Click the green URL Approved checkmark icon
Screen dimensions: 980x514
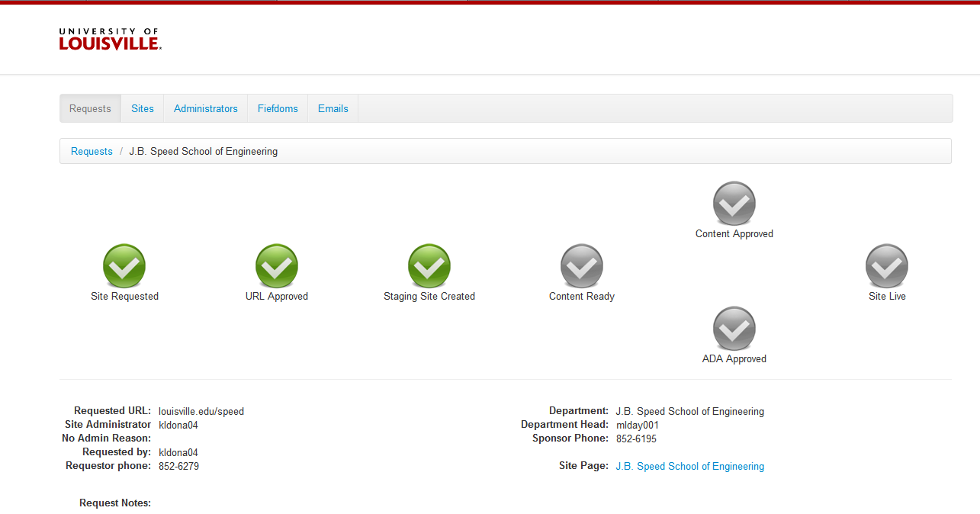point(277,266)
